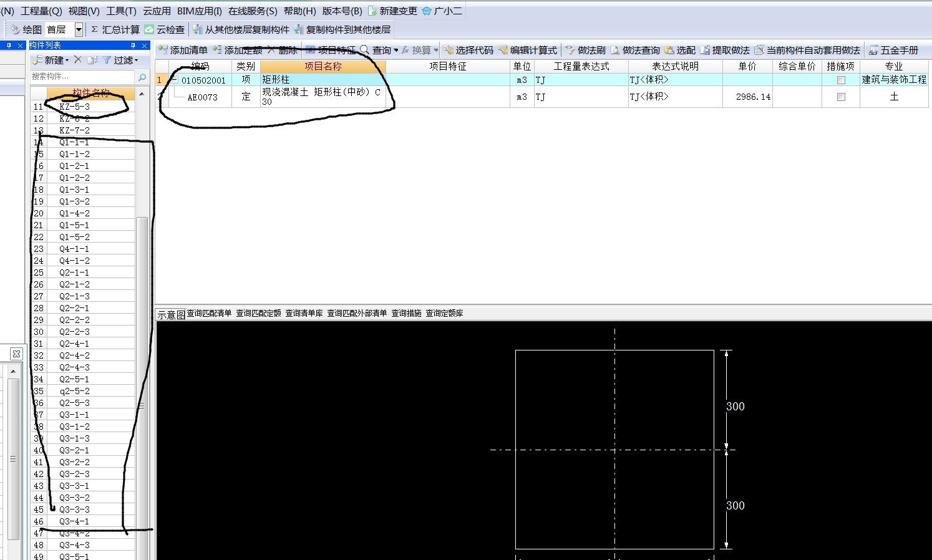Open 五金手册 hardware manual
Image resolution: width=932 pixels, height=560 pixels.
893,50
